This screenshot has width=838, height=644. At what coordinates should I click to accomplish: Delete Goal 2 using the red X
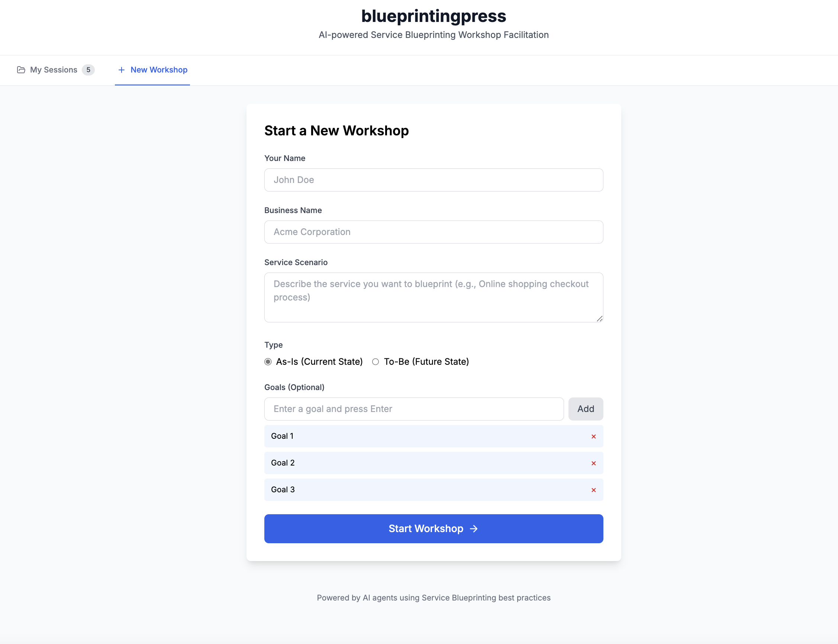coord(593,463)
